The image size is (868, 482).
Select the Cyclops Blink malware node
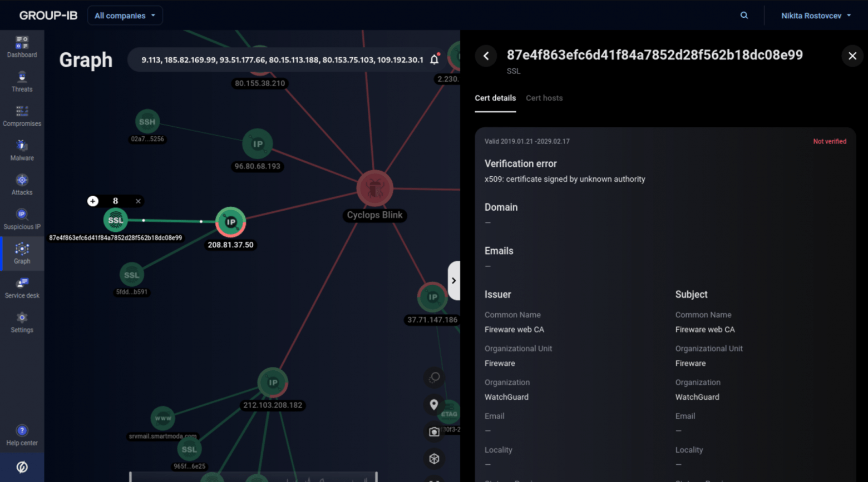pos(374,189)
